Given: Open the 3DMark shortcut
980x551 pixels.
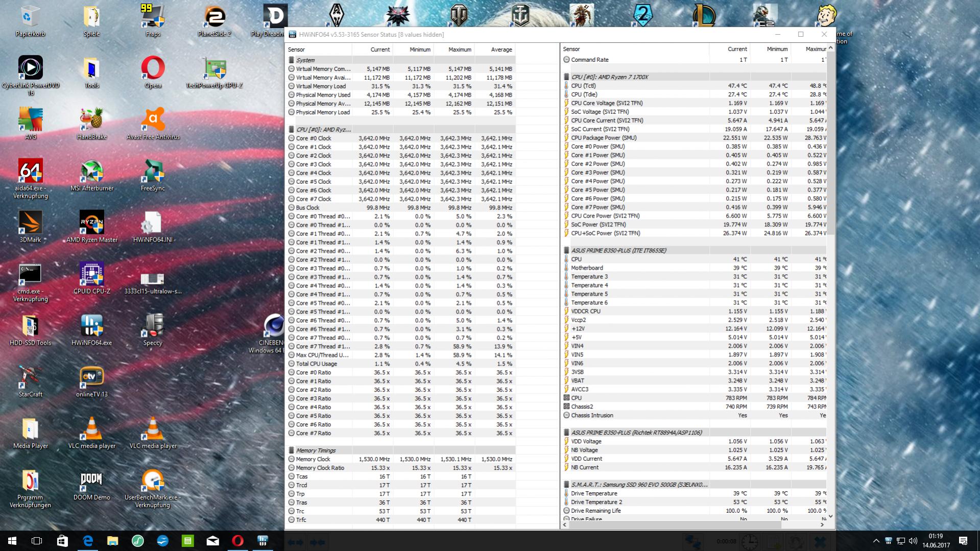Looking at the screenshot, I should coord(30,227).
